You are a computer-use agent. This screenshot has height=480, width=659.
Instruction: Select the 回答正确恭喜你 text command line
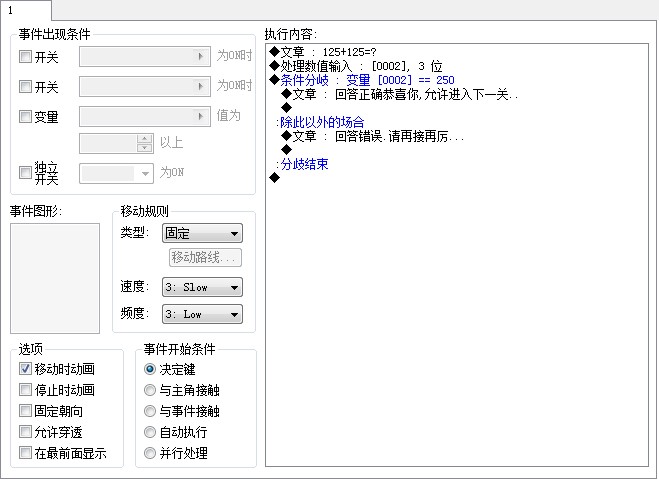tap(399, 94)
